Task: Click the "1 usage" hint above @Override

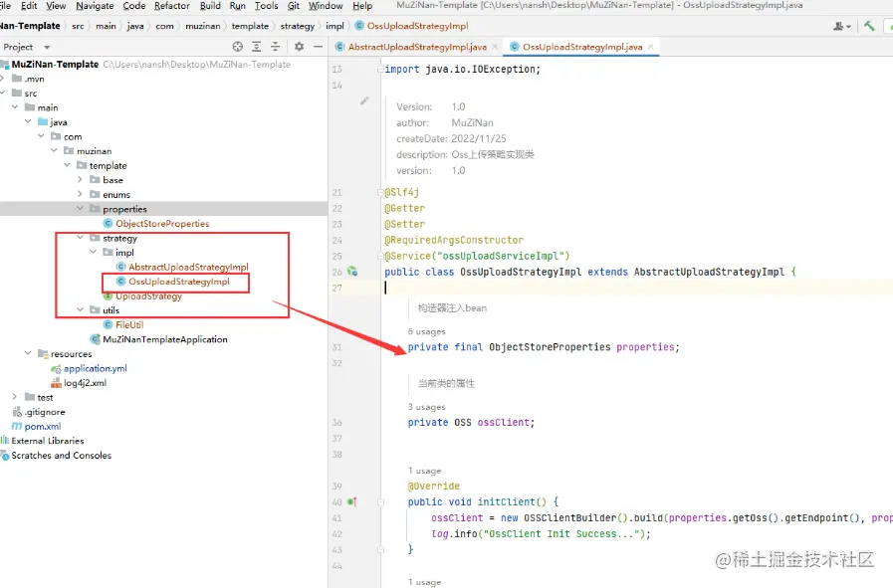Action: click(x=424, y=471)
